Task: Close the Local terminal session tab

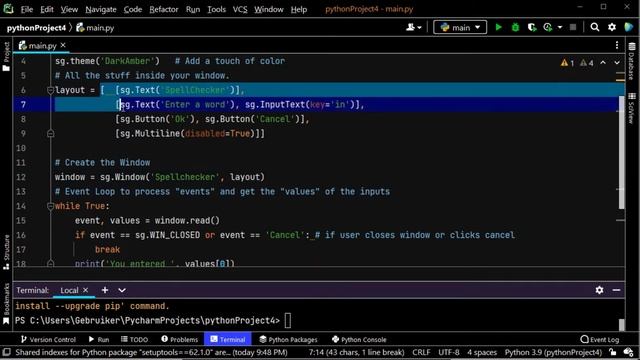Action: tap(85, 290)
